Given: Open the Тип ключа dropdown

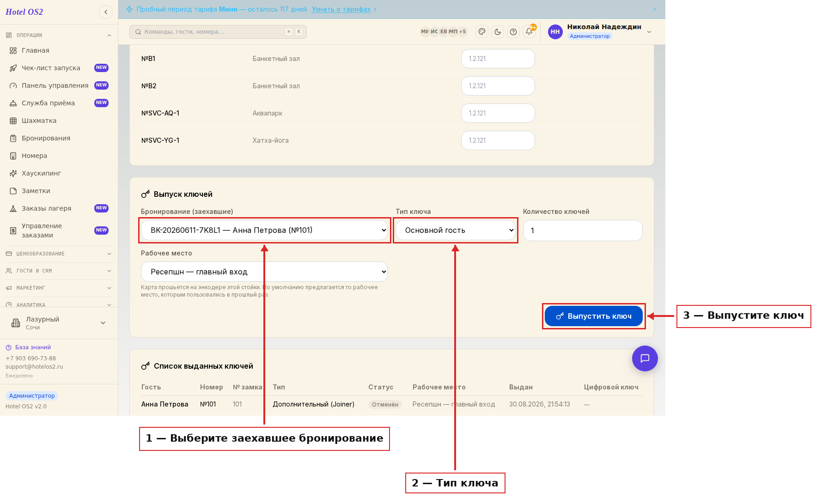Looking at the screenshot, I should point(456,230).
